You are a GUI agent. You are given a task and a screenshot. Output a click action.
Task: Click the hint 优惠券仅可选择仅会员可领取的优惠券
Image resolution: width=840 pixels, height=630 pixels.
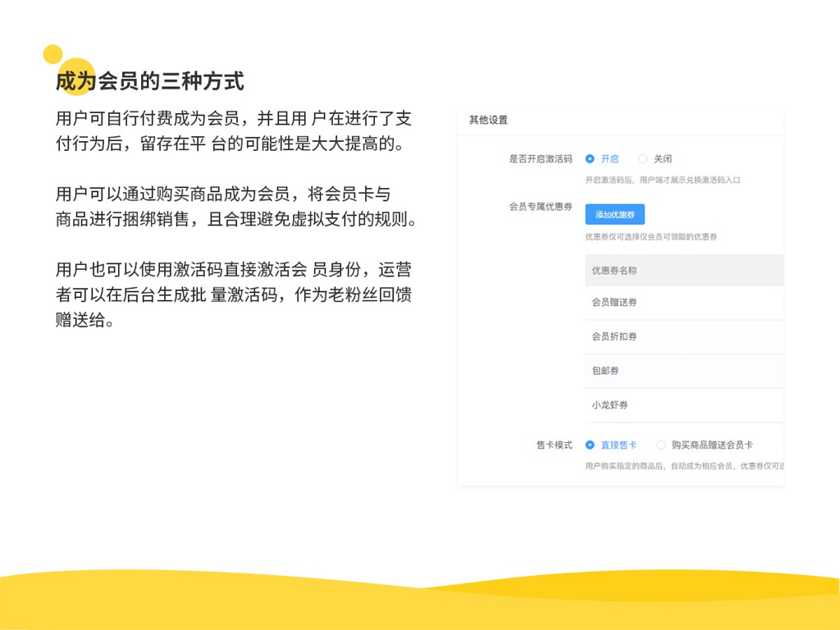coord(651,237)
